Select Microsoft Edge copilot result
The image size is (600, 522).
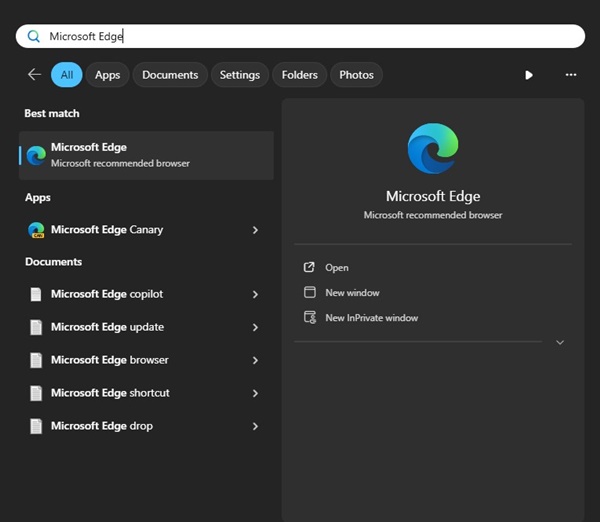tap(146, 294)
